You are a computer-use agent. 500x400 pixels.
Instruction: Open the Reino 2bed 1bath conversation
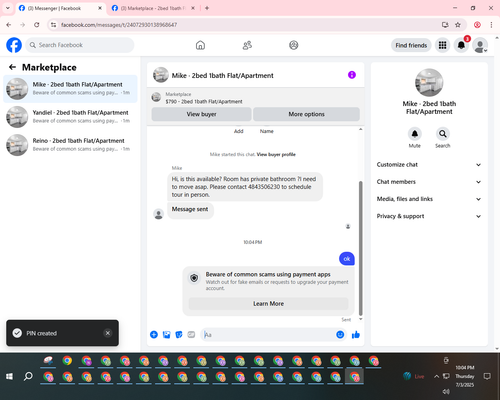pyautogui.click(x=70, y=145)
